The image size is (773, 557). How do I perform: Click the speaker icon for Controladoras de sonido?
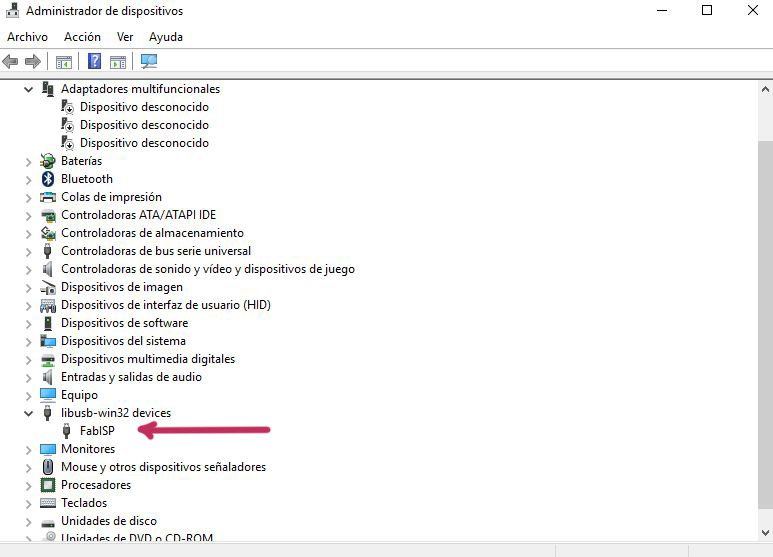tap(48, 269)
